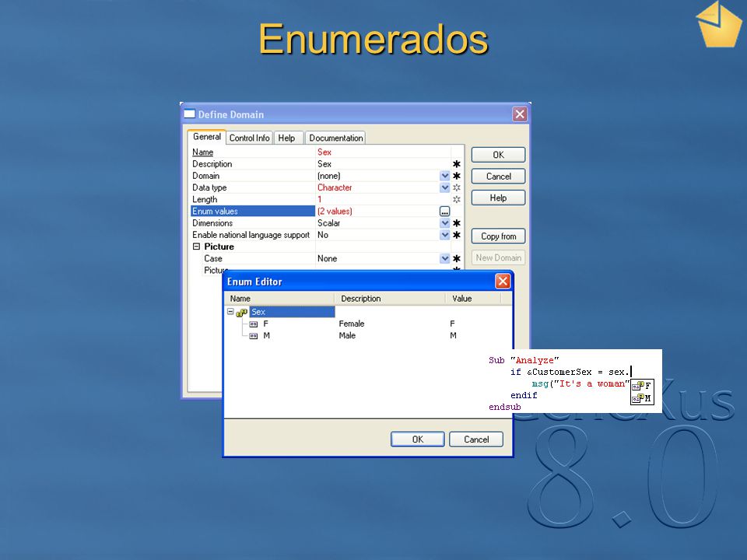Click the F enum value icon in Enum Editor
747x560 pixels.
pos(254,324)
